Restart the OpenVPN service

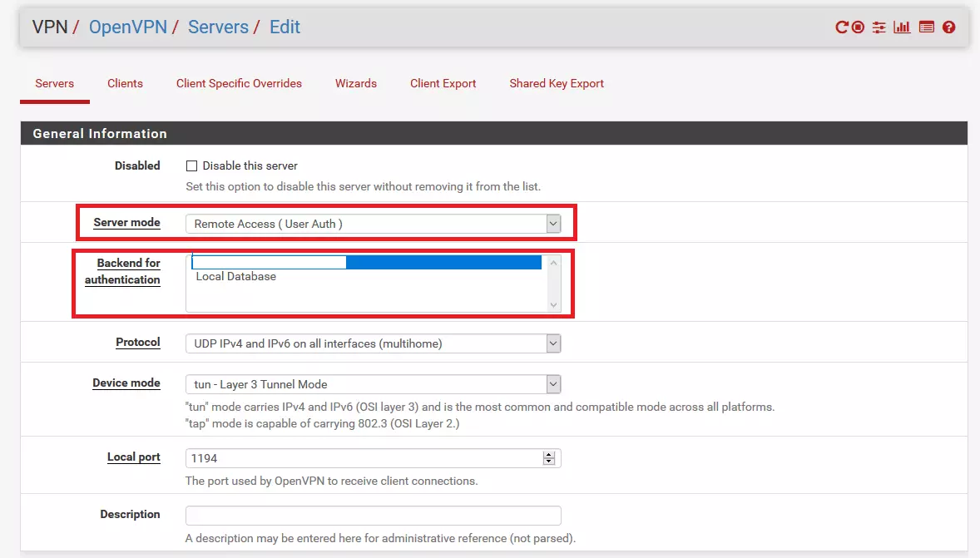point(842,27)
